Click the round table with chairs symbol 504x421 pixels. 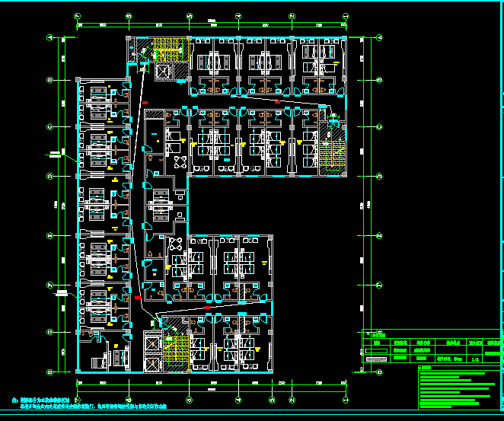tap(180, 161)
